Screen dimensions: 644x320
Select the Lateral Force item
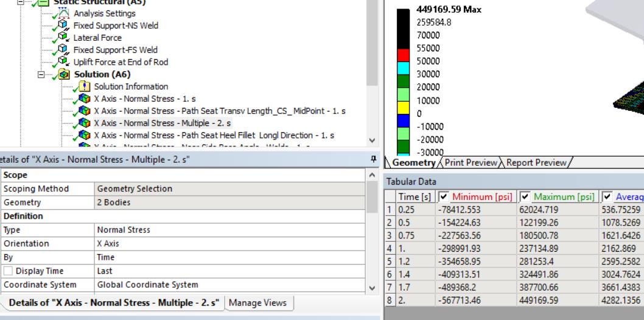(x=97, y=38)
